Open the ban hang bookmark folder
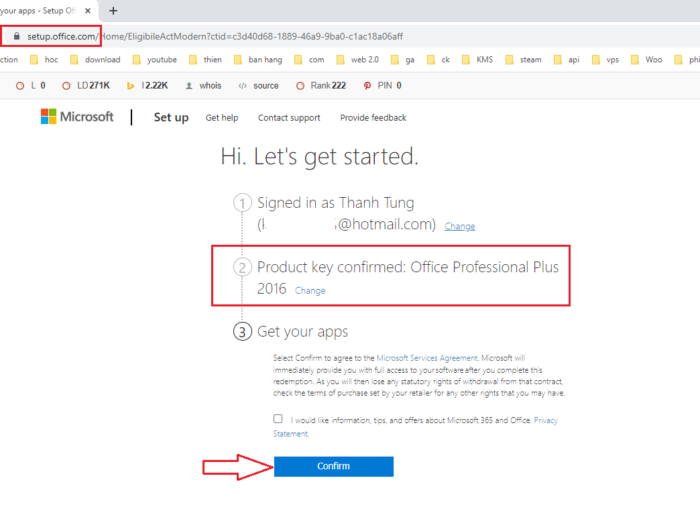This screenshot has width=700, height=525. pos(258,60)
